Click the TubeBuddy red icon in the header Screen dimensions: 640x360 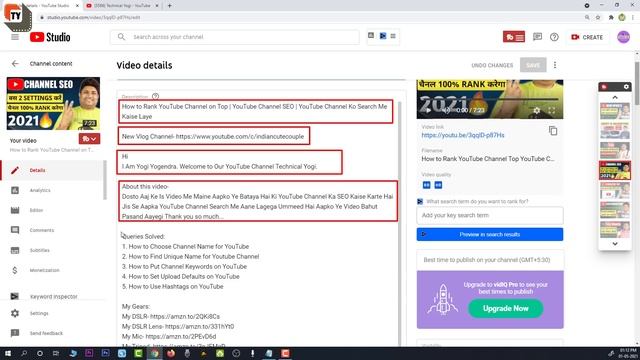pos(514,37)
